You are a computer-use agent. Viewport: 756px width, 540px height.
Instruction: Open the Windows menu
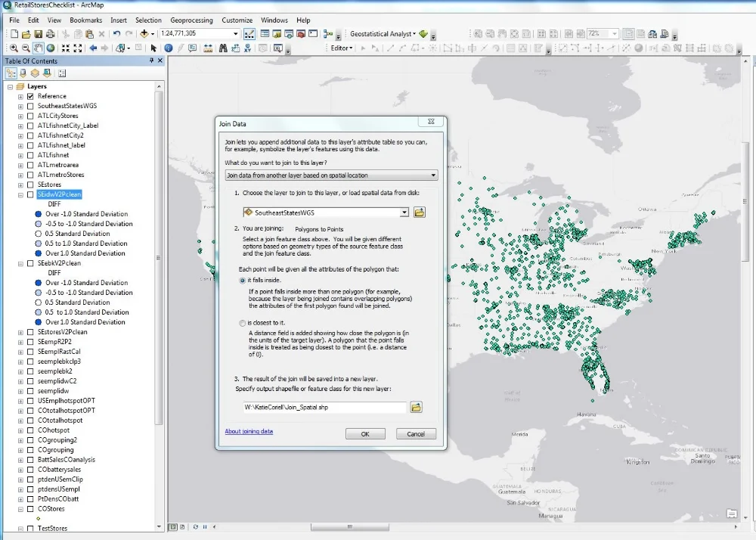click(x=274, y=20)
